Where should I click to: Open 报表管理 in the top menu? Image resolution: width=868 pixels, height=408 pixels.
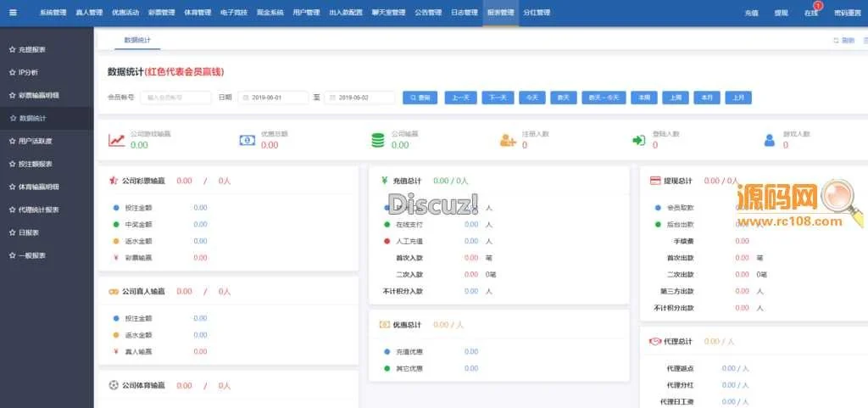[500, 13]
